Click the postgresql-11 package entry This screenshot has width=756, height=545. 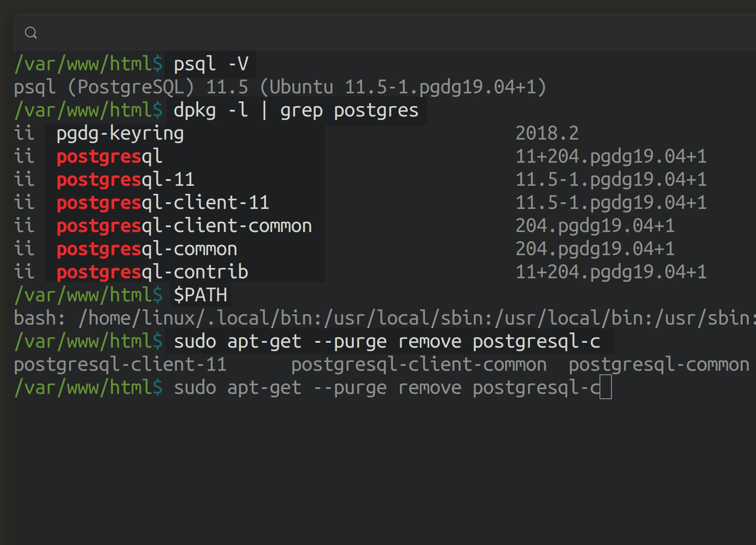click(125, 180)
